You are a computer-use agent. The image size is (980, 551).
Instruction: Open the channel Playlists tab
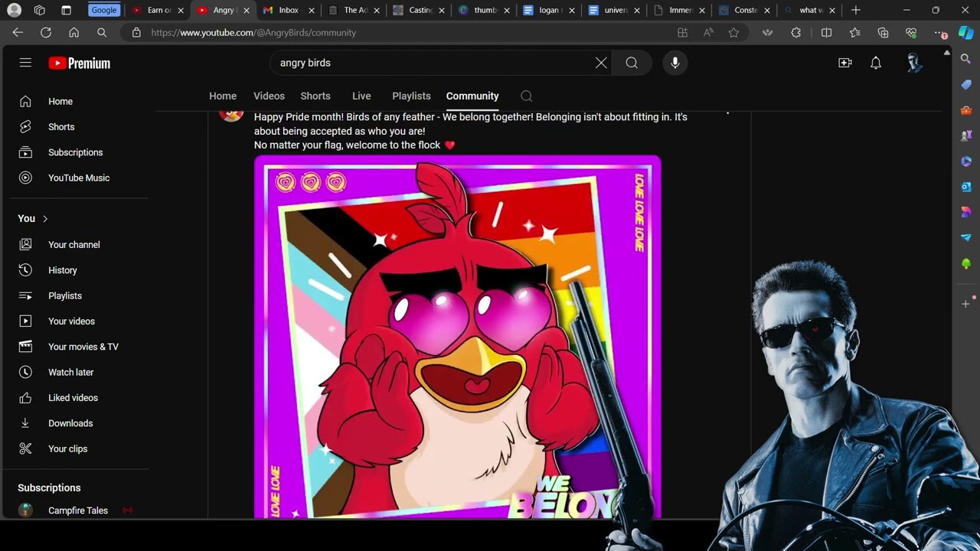pyautogui.click(x=411, y=96)
